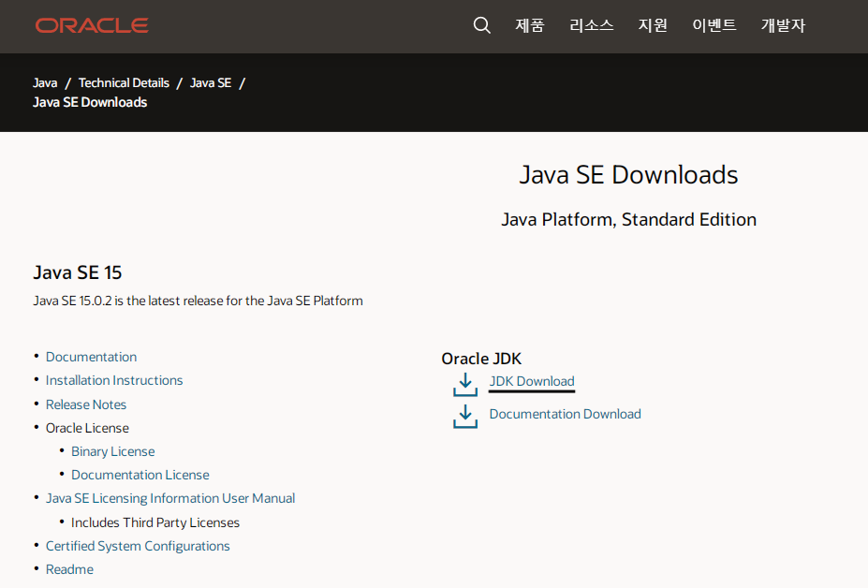Open the Documentation link in list
The height and width of the screenshot is (588, 868).
click(92, 357)
